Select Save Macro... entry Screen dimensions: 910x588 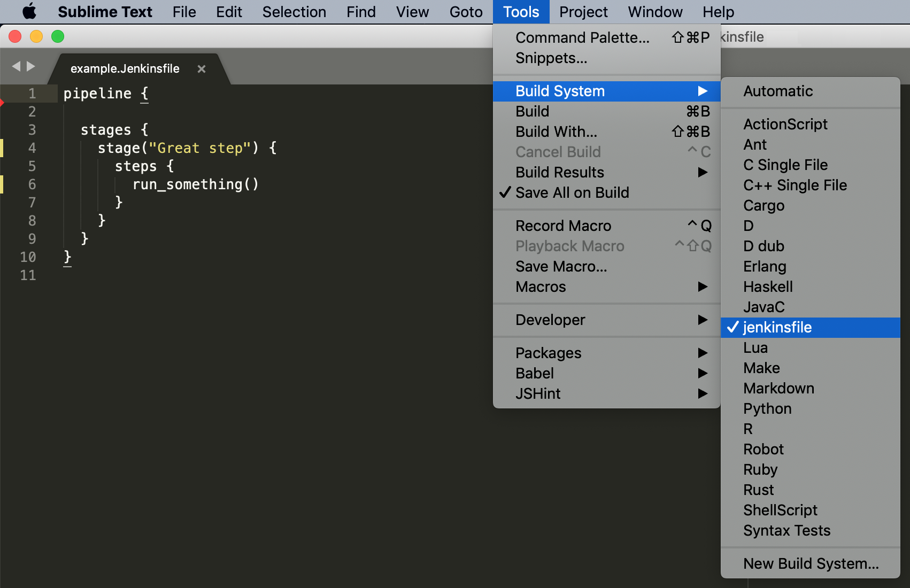607,266
